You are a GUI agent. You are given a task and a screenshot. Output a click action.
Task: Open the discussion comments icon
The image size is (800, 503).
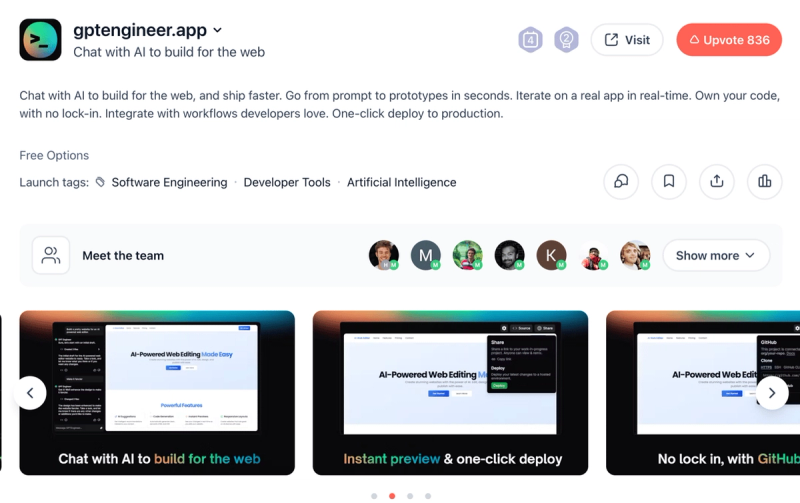tap(620, 182)
